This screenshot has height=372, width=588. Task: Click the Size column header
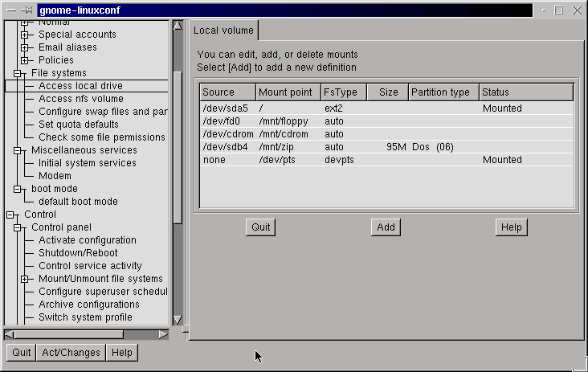[388, 92]
